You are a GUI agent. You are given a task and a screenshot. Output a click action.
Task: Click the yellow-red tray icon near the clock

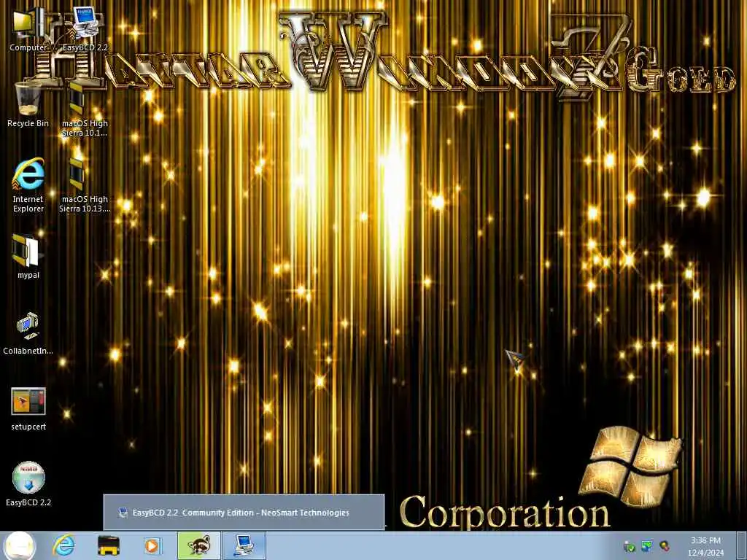point(664,546)
